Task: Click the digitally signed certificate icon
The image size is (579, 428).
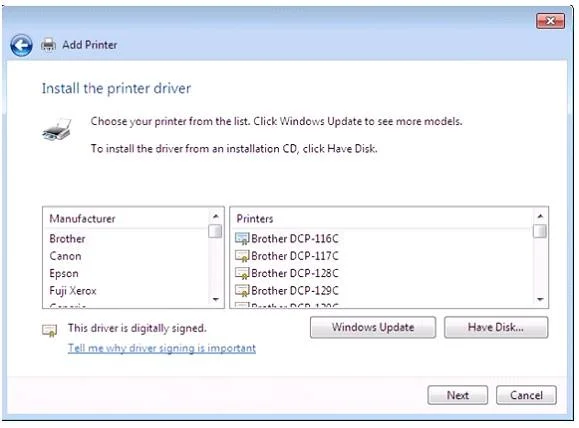Action: click(x=49, y=331)
